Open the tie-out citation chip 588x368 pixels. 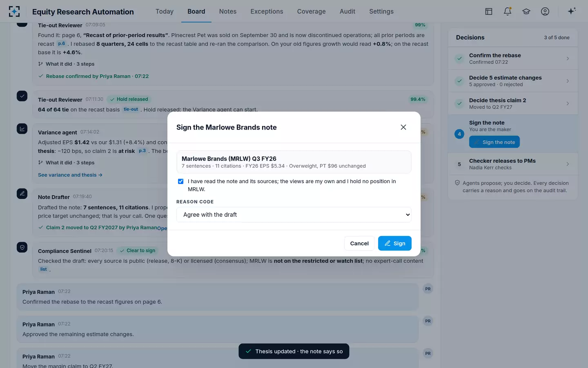pos(131,109)
